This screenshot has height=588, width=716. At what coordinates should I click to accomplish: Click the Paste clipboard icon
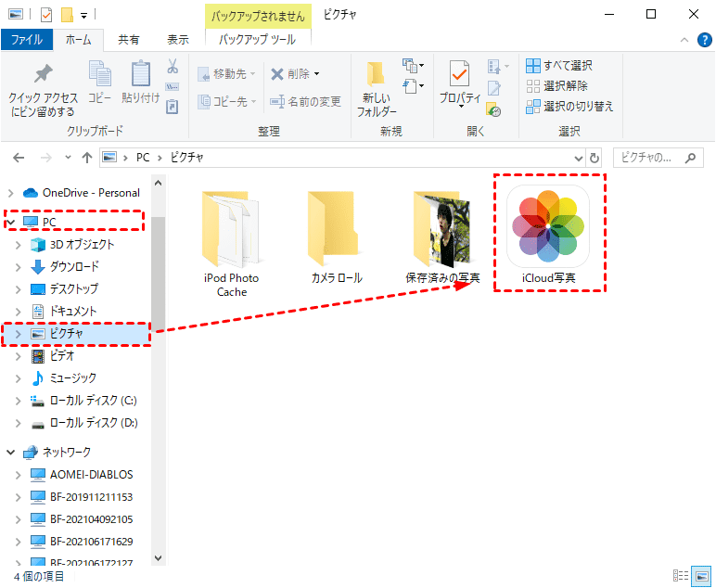[x=141, y=75]
